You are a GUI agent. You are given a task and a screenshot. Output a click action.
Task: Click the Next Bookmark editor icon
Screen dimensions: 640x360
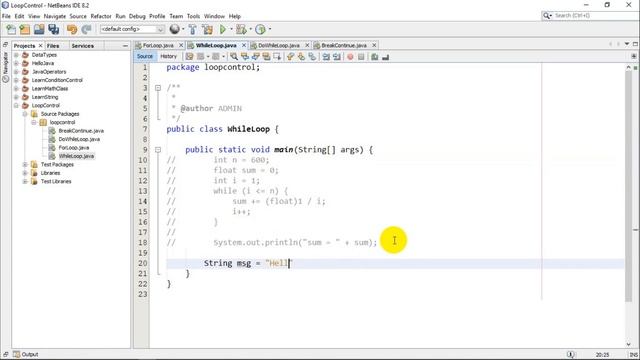pyautogui.click(x=301, y=57)
